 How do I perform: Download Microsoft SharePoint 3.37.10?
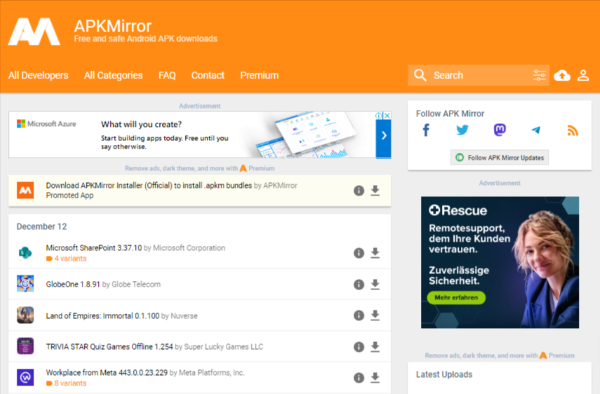pyautogui.click(x=375, y=253)
